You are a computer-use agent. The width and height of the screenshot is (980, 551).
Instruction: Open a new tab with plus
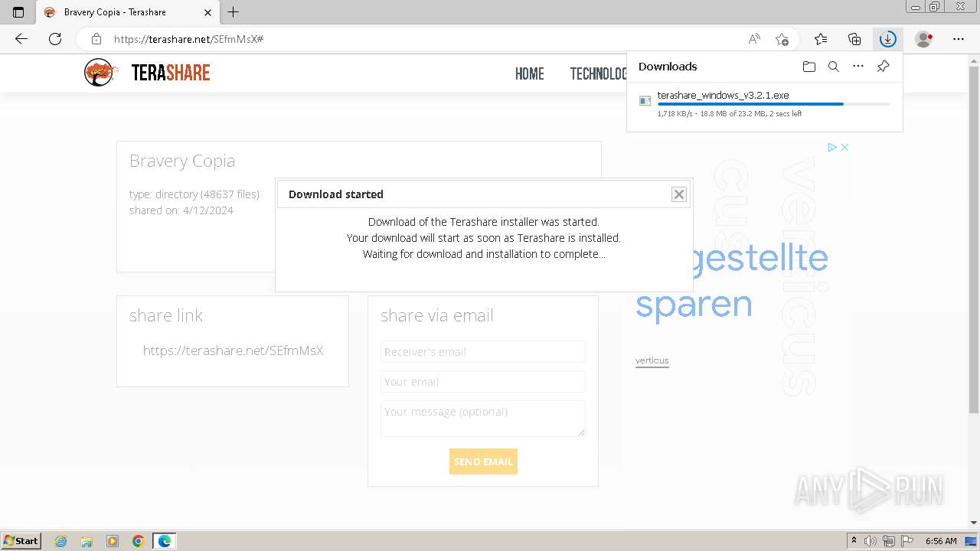point(234,12)
